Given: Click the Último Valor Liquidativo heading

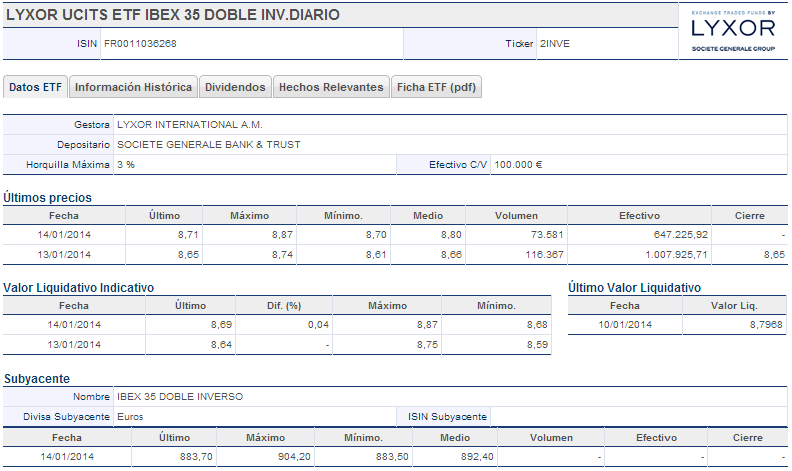Looking at the screenshot, I should tap(634, 288).
